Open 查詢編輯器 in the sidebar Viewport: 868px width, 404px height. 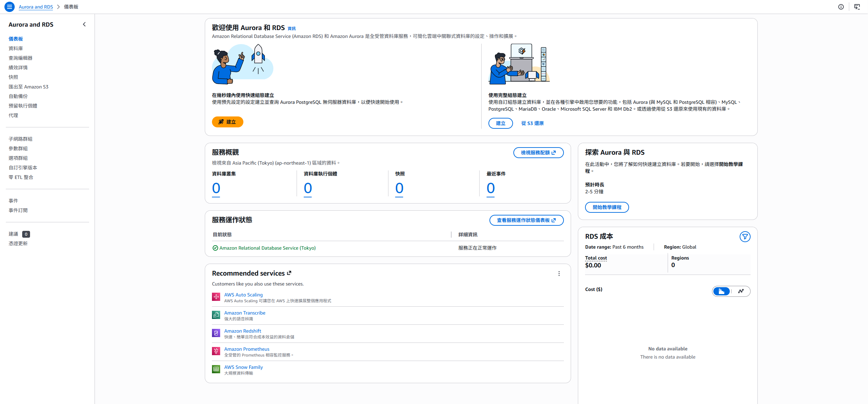[20, 58]
